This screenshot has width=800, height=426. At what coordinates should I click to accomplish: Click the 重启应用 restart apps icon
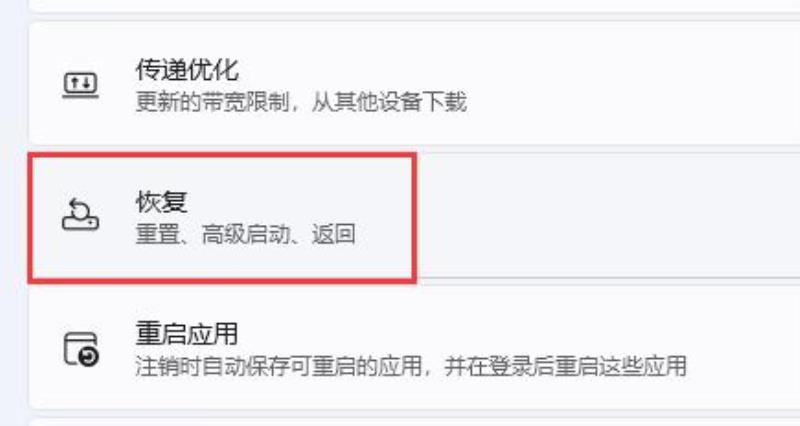click(x=81, y=349)
